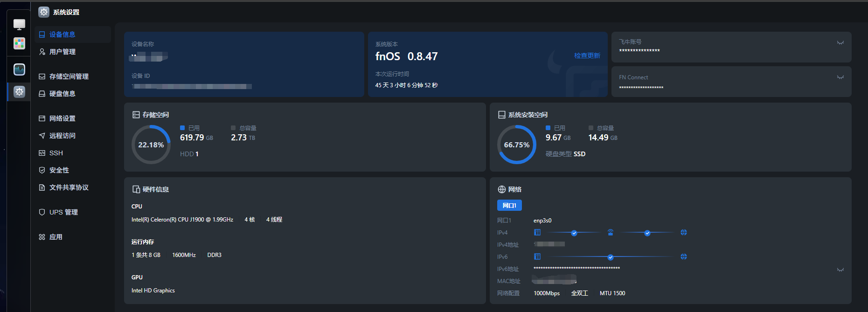Viewport: 868px width, 312px height.
Task: Click the globe icon in IPv6 row
Action: pyautogui.click(x=684, y=257)
